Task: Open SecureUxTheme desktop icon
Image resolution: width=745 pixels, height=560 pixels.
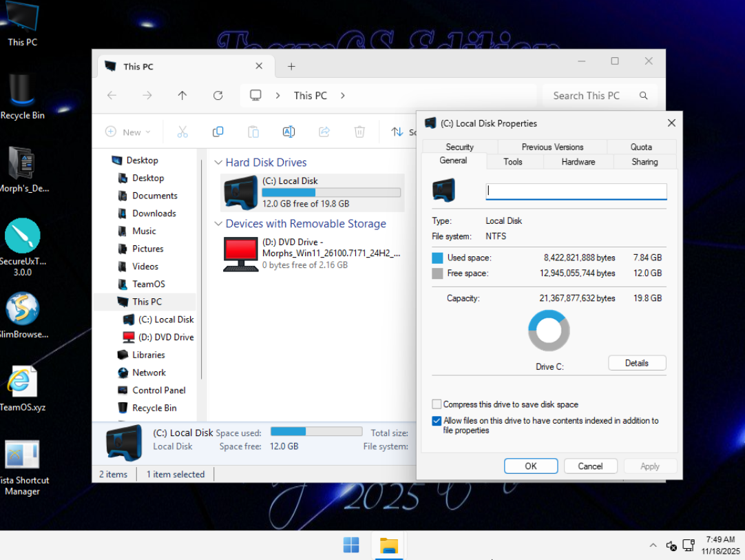Action: pos(23,236)
